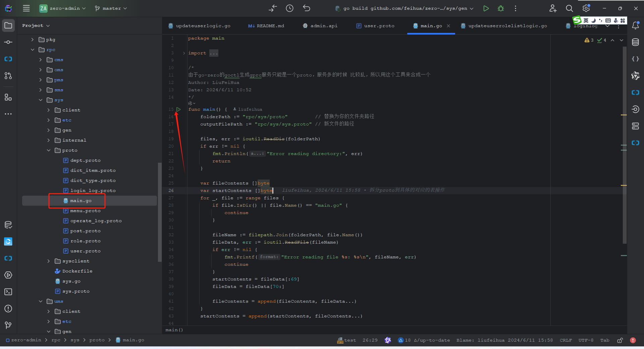Viewport: 644px width, 349px height.
Task: Click the editor vertical scrollbar
Action: [x=624, y=144]
